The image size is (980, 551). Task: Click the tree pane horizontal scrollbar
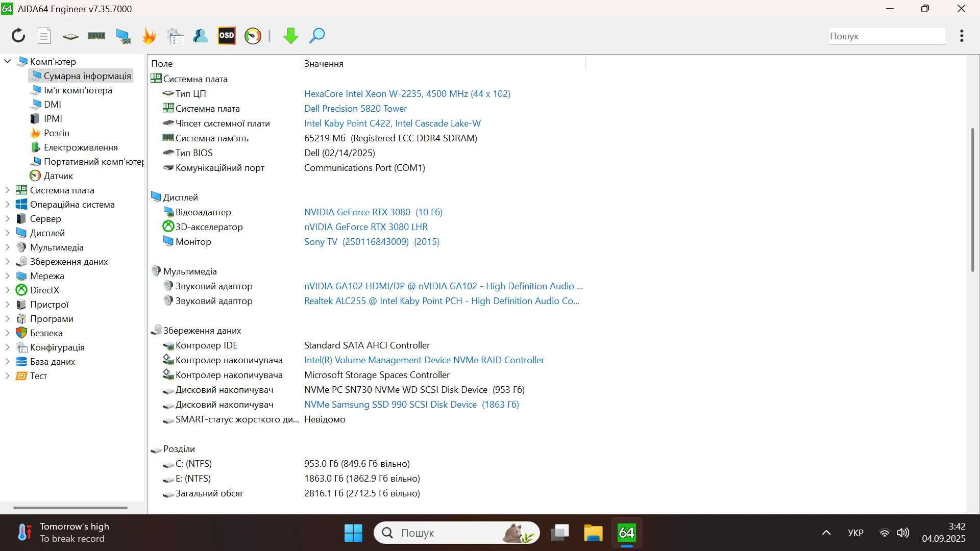pos(70,508)
